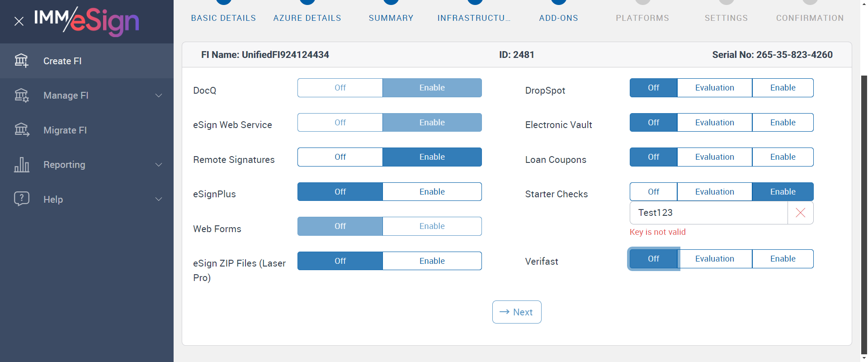Image resolution: width=868 pixels, height=362 pixels.
Task: Turn eSign Web Service Off
Action: tap(340, 123)
